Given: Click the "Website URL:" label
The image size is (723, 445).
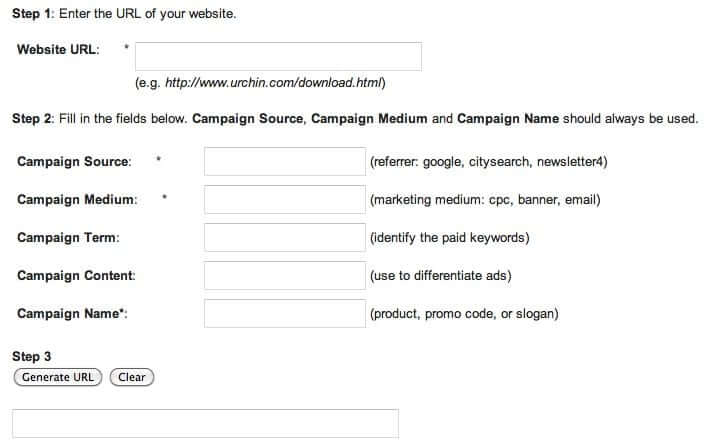Looking at the screenshot, I should pos(58,50).
